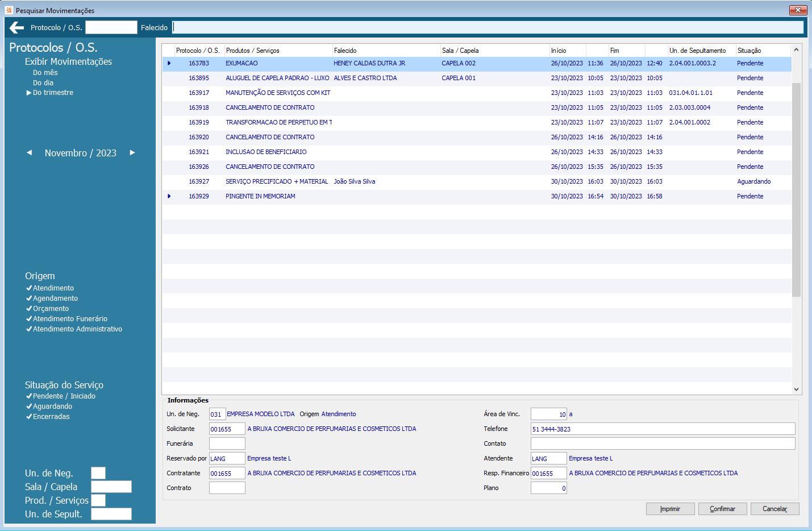Click the Contrato input field
This screenshot has height=531, width=812.
tap(227, 488)
